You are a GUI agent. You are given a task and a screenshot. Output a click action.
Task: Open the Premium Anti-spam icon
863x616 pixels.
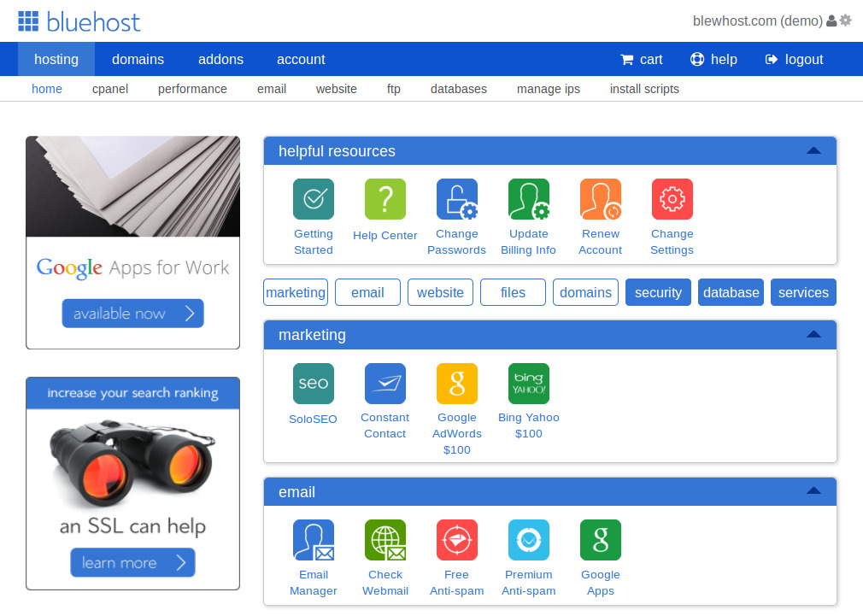coord(528,539)
